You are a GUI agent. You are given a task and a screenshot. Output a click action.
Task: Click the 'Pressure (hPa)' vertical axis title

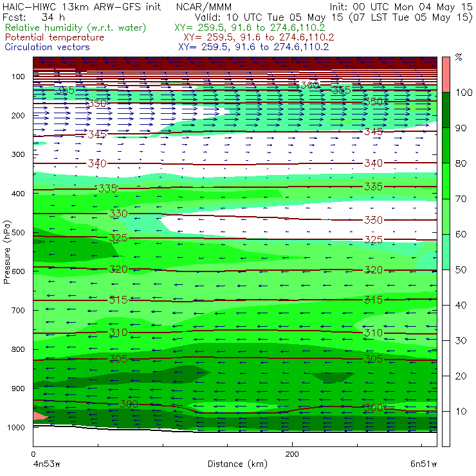point(7,252)
